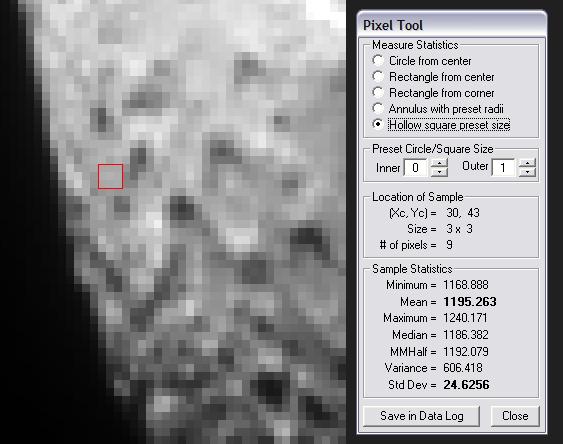Click Save in Data Log button
Screen dimensions: 563x444
(x=422, y=416)
